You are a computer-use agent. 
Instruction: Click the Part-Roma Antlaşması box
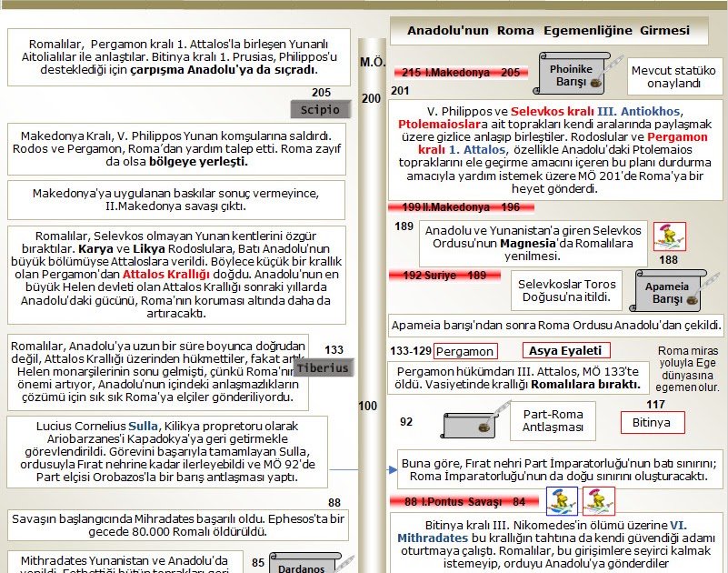pos(553,420)
